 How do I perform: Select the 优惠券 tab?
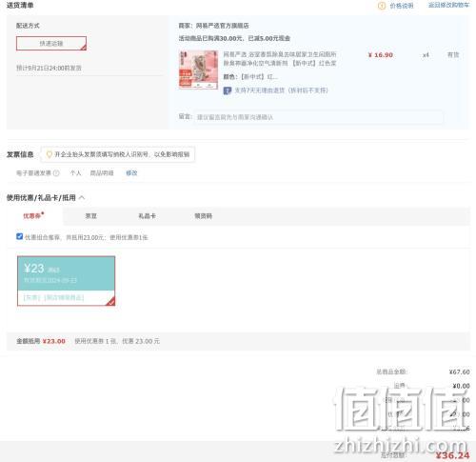tap(31, 216)
